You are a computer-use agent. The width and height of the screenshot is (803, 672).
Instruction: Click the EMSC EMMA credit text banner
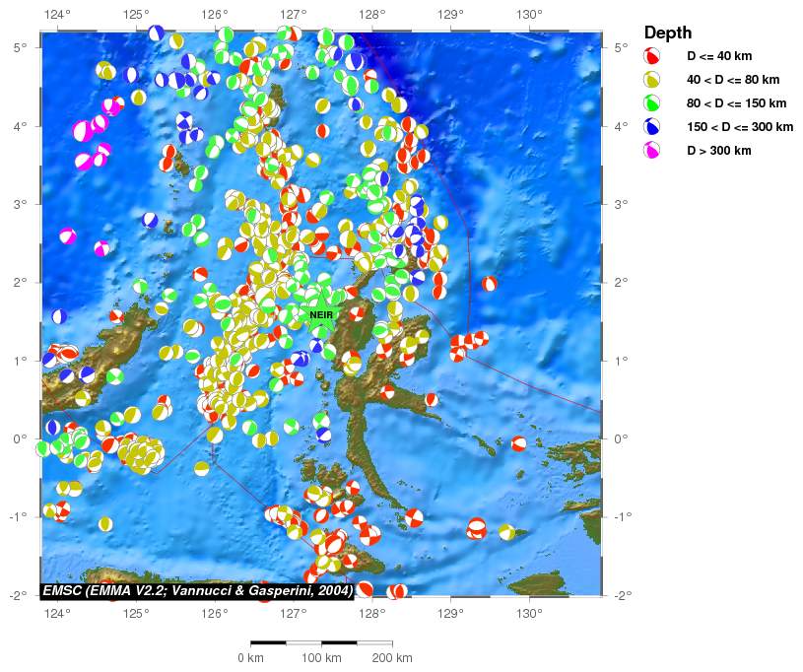(x=197, y=589)
